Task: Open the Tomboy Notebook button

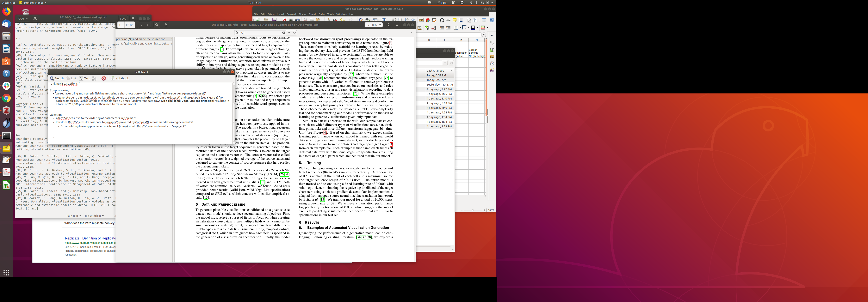Action: pos(120,78)
